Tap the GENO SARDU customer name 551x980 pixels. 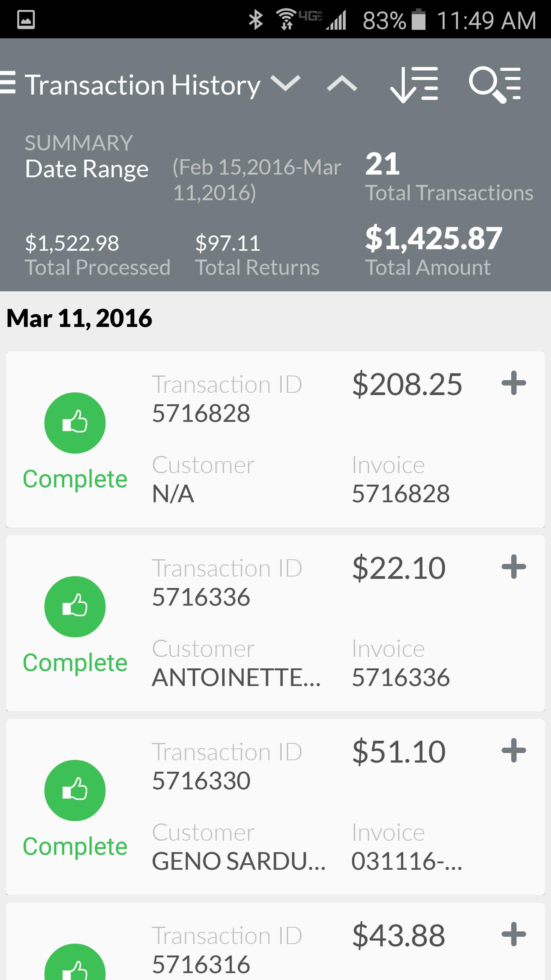coord(238,861)
